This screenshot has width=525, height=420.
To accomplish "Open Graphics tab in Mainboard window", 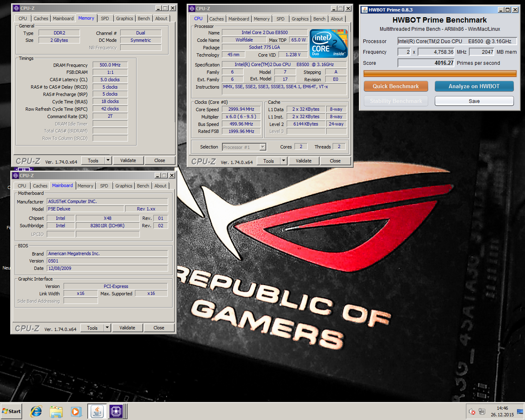I will click(124, 186).
